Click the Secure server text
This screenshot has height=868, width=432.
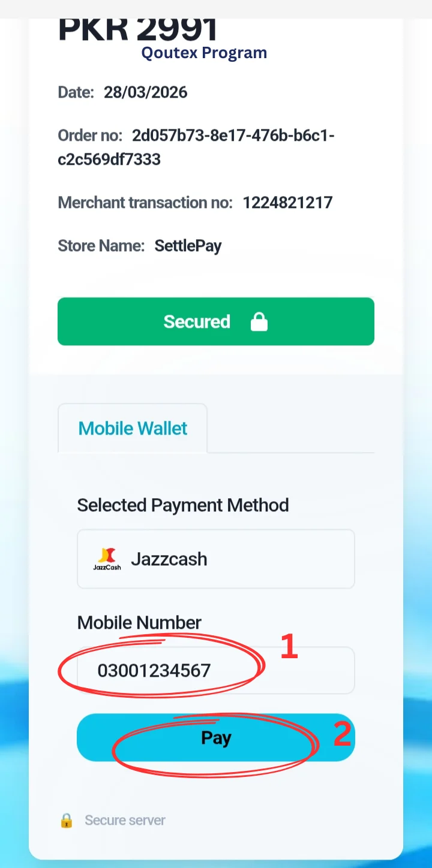pyautogui.click(x=125, y=820)
